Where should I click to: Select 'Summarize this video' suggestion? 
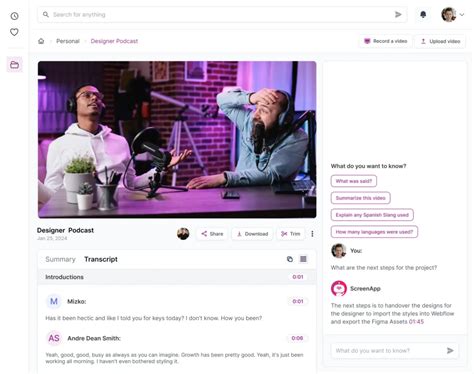pyautogui.click(x=360, y=198)
